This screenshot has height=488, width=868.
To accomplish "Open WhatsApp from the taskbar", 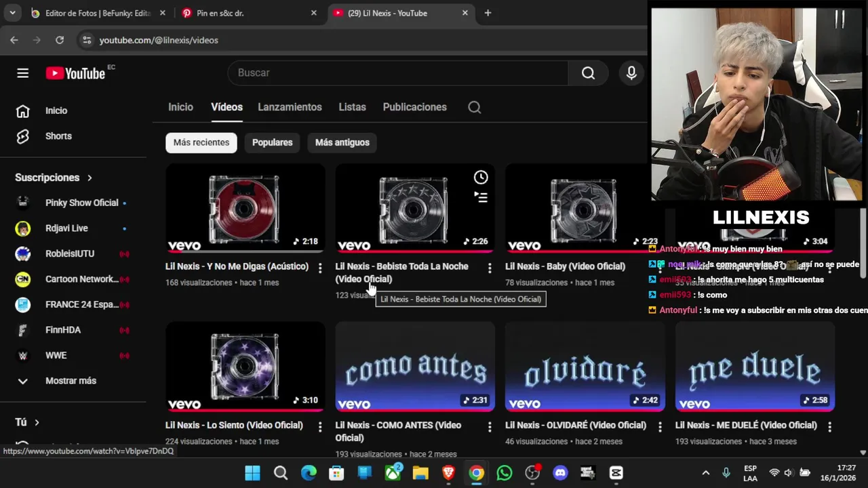I will point(505,472).
